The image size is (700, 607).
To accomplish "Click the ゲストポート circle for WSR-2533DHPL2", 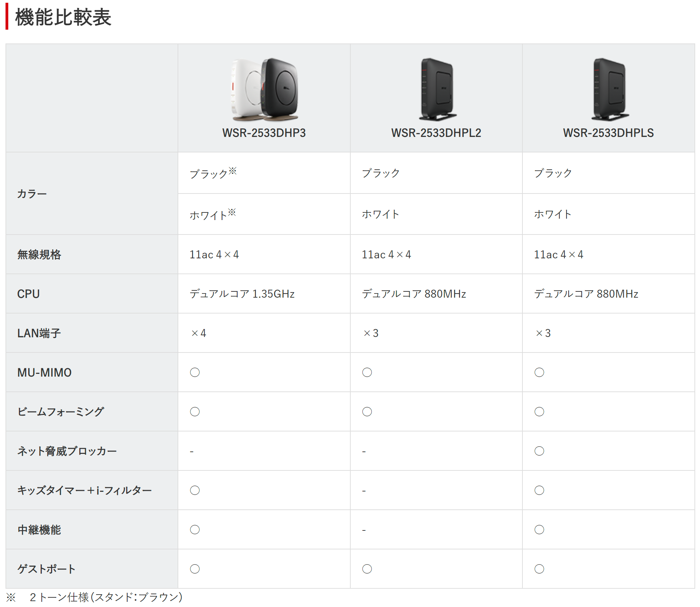I will coord(367,569).
